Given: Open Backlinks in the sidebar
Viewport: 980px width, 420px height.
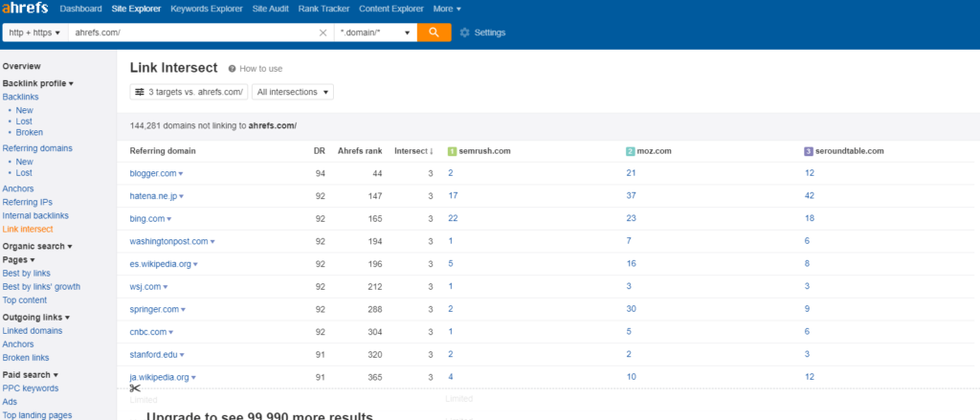Looking at the screenshot, I should click(21, 97).
